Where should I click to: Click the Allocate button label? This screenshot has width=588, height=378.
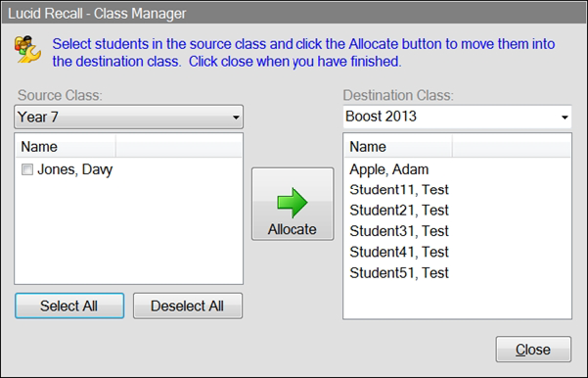293,229
